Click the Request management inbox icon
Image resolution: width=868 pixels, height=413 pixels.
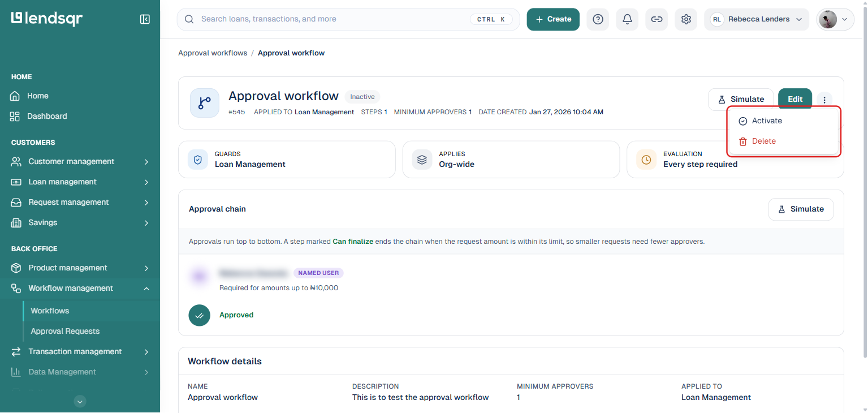point(16,202)
